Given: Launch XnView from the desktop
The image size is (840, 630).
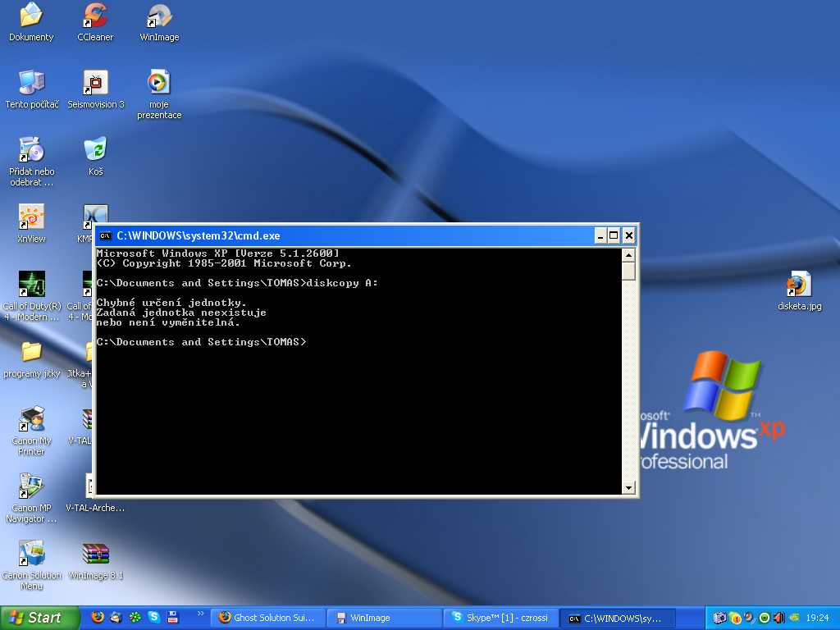Looking at the screenshot, I should coord(31,217).
